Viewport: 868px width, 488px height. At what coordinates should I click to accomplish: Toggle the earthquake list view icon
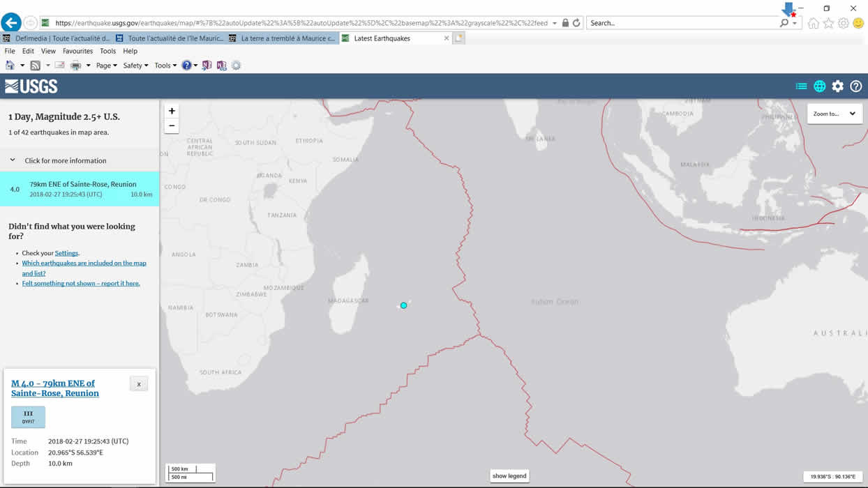[801, 86]
